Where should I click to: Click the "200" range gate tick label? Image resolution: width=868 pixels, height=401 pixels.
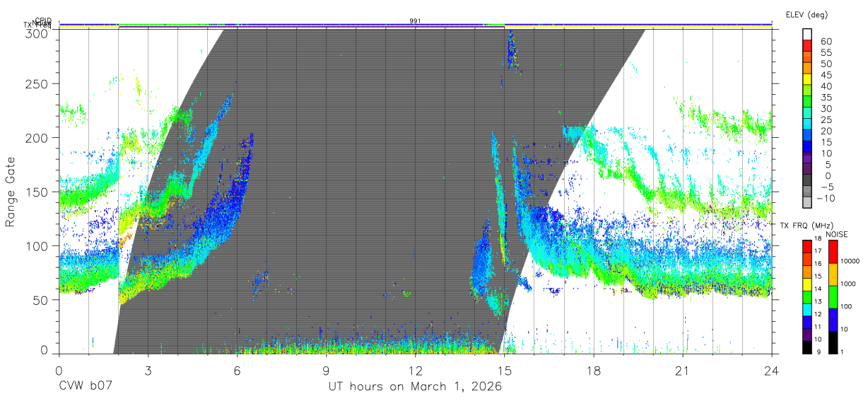[x=35, y=138]
